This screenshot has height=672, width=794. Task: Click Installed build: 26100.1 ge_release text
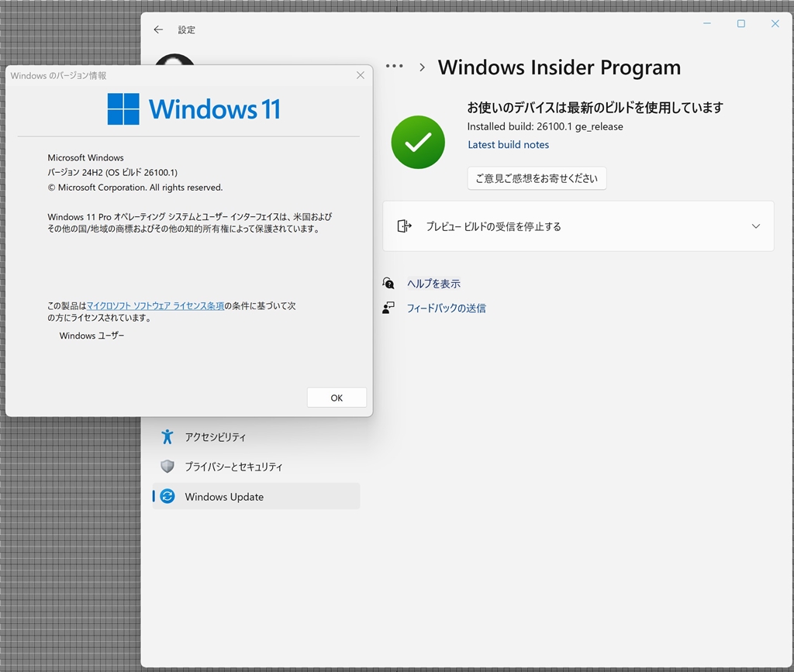click(x=545, y=126)
